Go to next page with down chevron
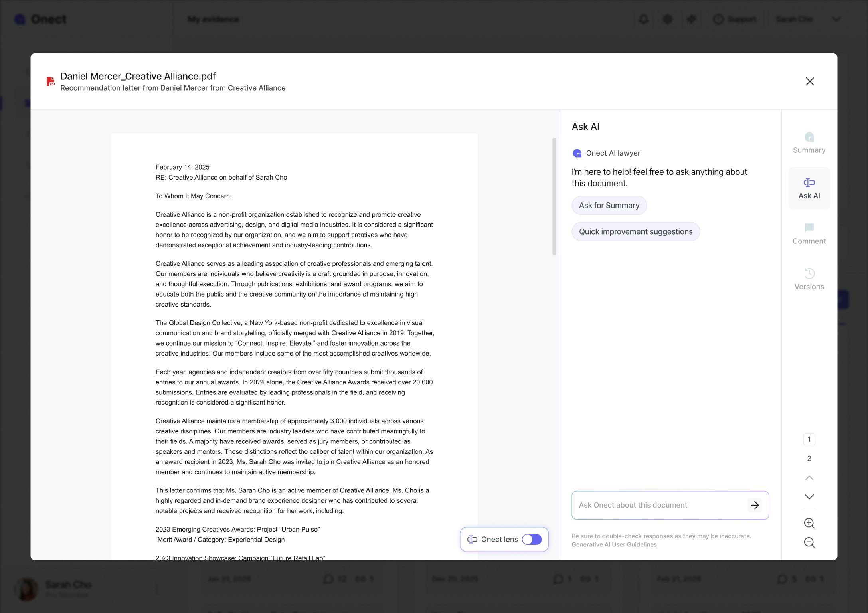The width and height of the screenshot is (868, 613). click(x=809, y=497)
